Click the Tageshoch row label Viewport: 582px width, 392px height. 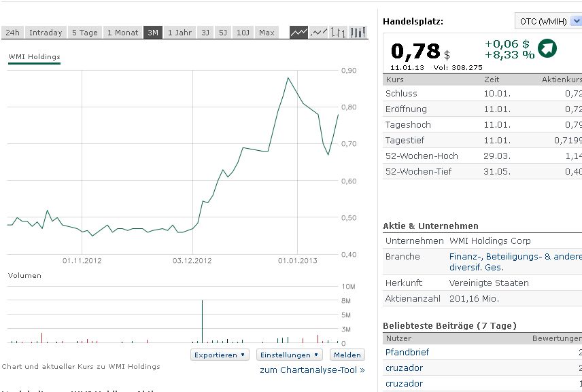[408, 124]
